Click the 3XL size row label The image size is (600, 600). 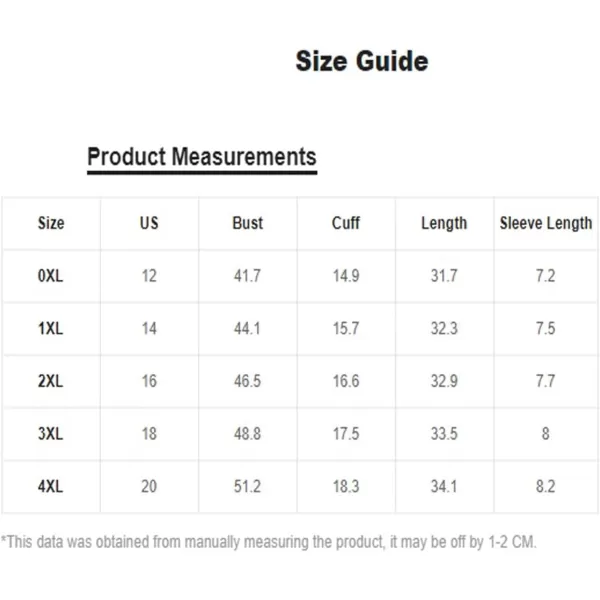coord(50,434)
